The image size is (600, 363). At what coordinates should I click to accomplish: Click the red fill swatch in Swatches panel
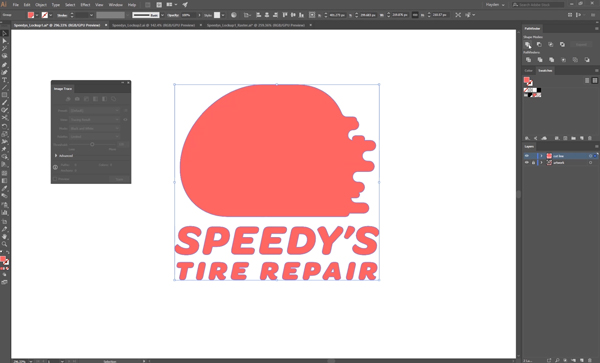(x=527, y=80)
